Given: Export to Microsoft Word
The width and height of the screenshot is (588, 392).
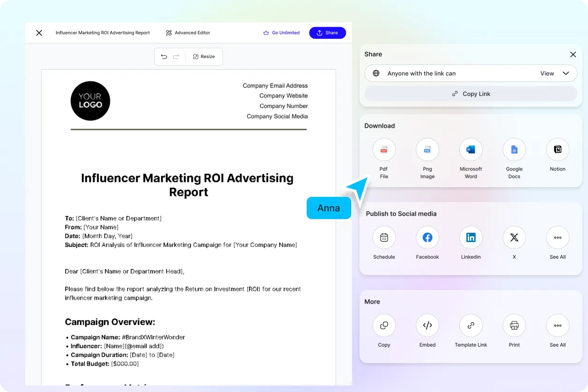Looking at the screenshot, I should pyautogui.click(x=470, y=150).
